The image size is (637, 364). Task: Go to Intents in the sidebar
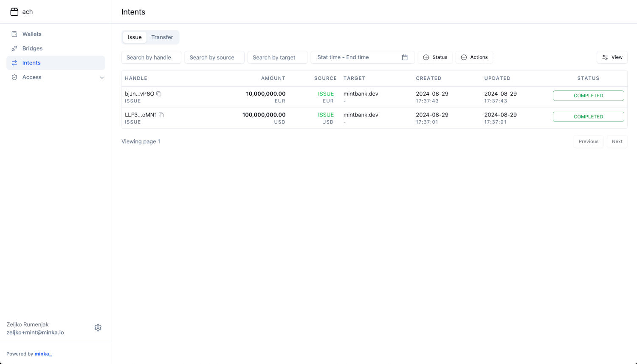click(31, 63)
